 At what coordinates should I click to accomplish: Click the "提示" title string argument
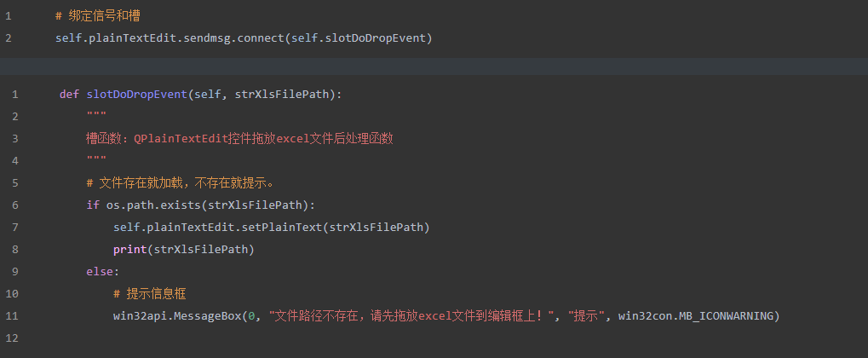(586, 316)
